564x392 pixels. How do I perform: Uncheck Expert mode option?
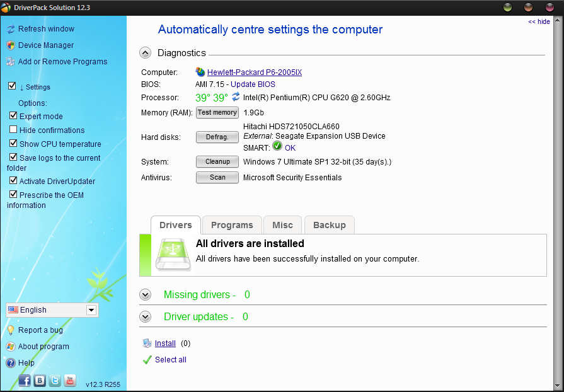pyautogui.click(x=13, y=115)
